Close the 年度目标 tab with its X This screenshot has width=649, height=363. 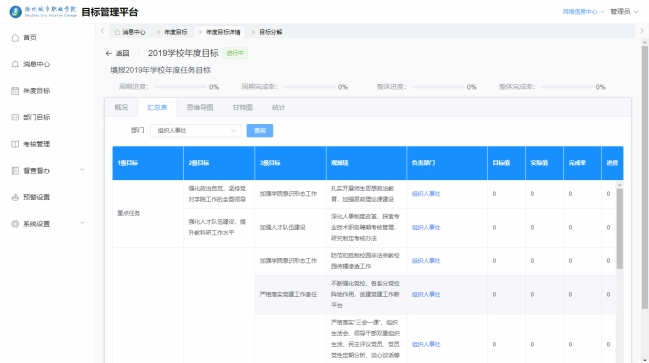pos(158,32)
